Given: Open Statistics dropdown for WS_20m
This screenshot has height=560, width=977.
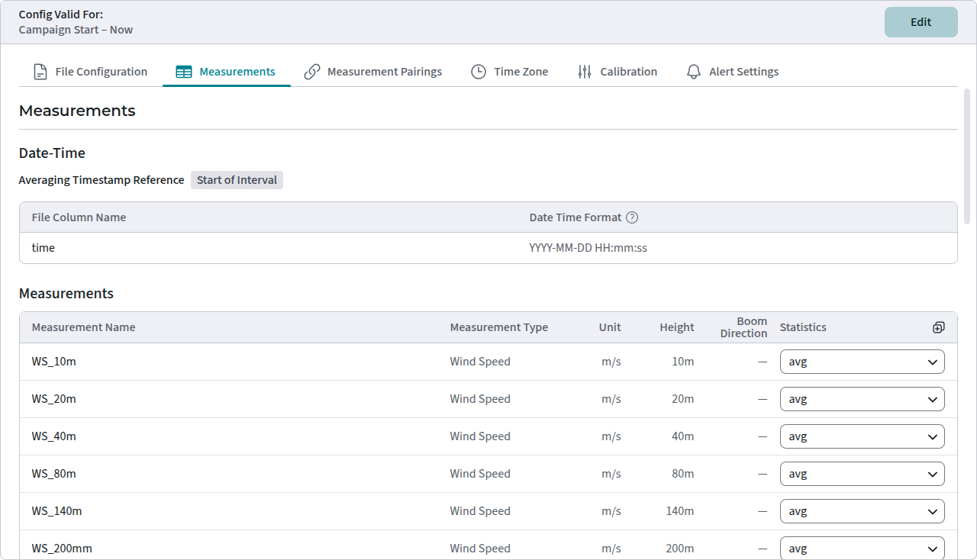Looking at the screenshot, I should 863,399.
